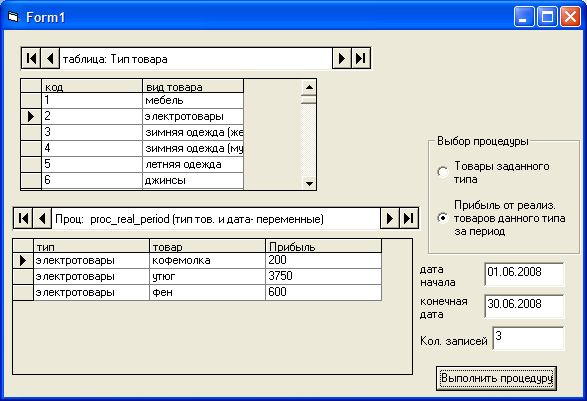The height and width of the screenshot is (401, 587).
Task: Click 'электротовары' in the фен row
Action: point(91,292)
